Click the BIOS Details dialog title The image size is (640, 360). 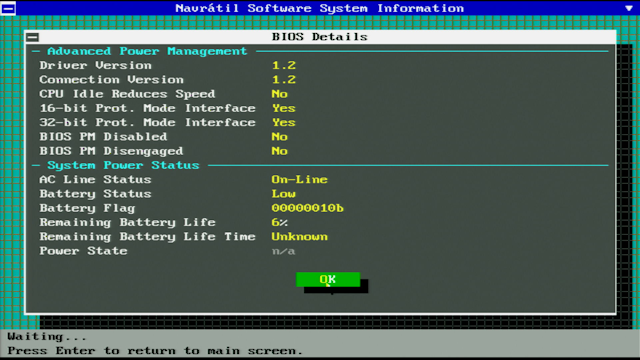[x=320, y=37]
